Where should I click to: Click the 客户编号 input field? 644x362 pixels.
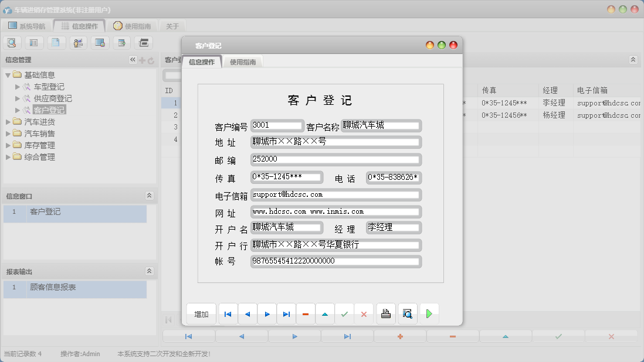pos(277,125)
